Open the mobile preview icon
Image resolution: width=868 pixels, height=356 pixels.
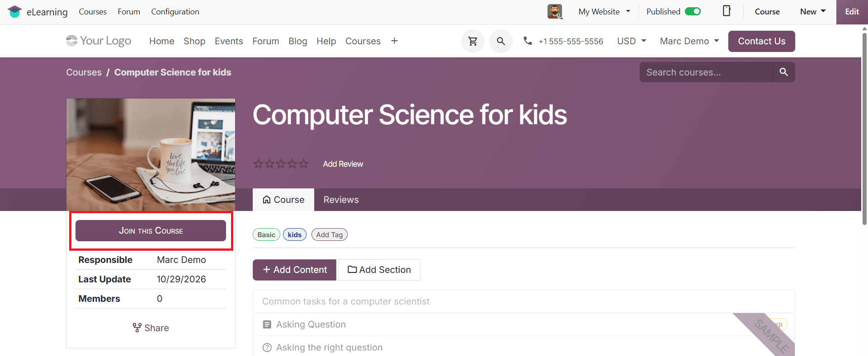click(x=726, y=11)
